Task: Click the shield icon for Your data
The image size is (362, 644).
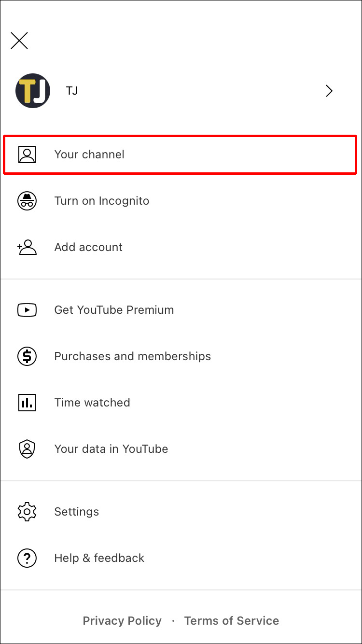Action: (x=27, y=449)
